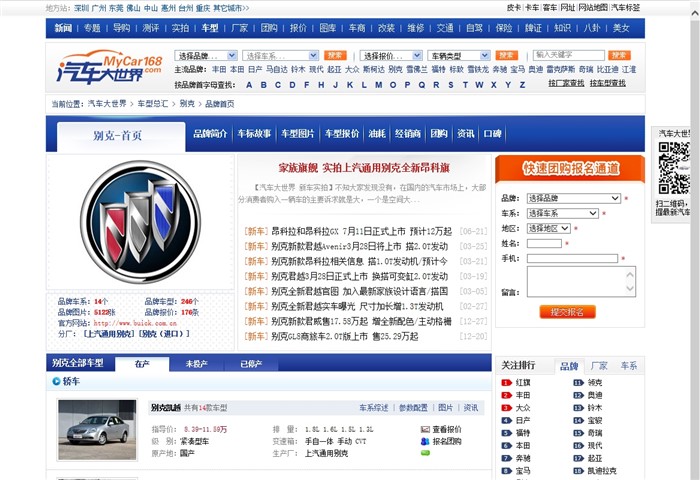This screenshot has height=480, width=700.
Task: Switch to the 车型图片 tab
Action: pyautogui.click(x=297, y=134)
